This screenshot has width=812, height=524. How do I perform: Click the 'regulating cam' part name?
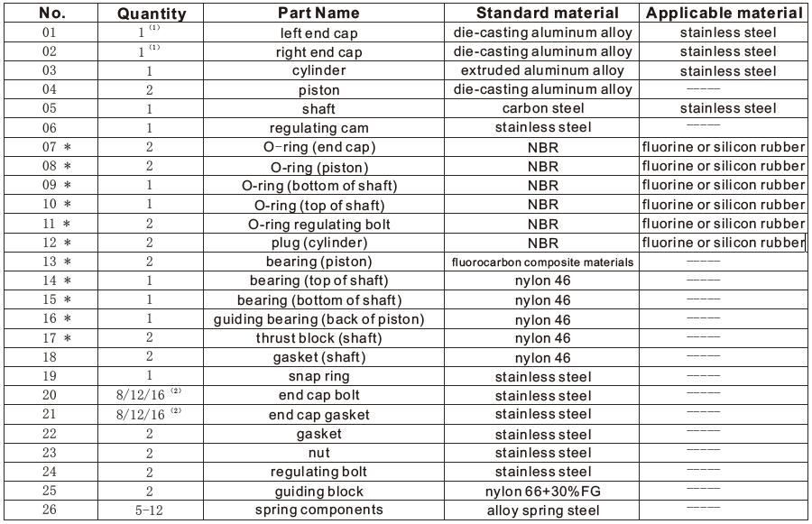pos(318,129)
